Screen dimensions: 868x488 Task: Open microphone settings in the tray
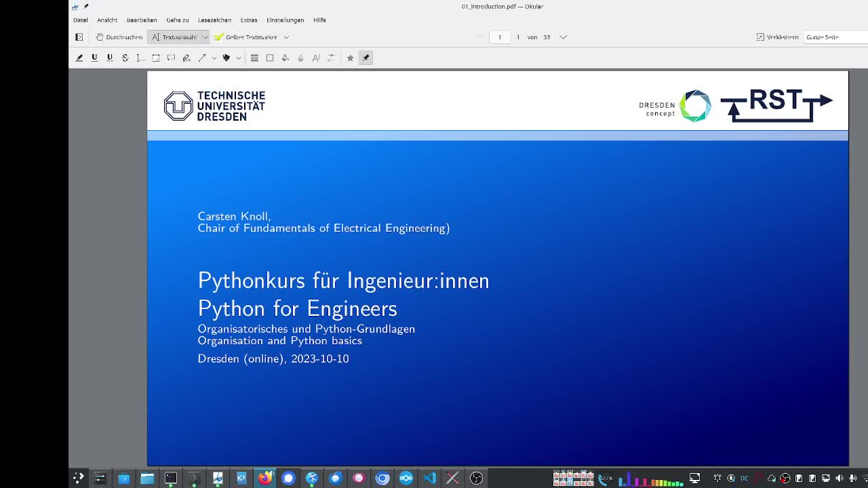tap(853, 479)
